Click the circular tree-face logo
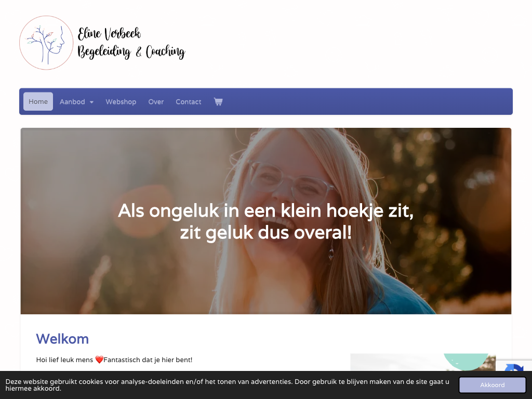532x399 pixels. point(46,43)
